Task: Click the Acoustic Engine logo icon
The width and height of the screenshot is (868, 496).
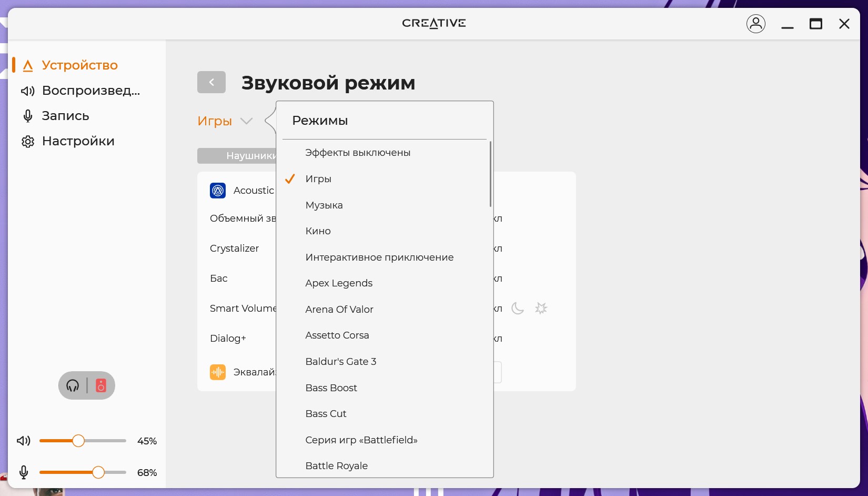Action: [x=218, y=191]
